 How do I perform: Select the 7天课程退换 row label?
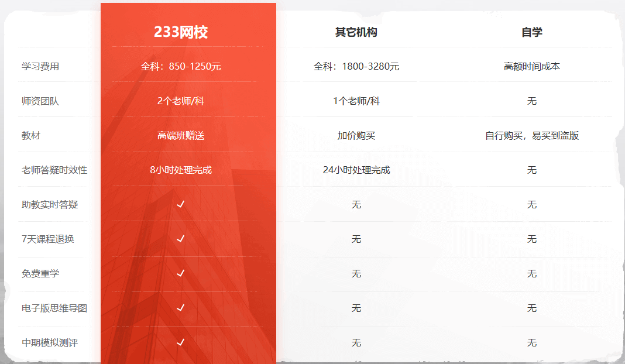[48, 239]
